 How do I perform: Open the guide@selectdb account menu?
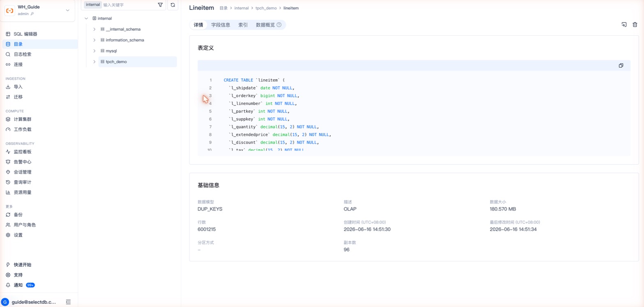(34, 302)
